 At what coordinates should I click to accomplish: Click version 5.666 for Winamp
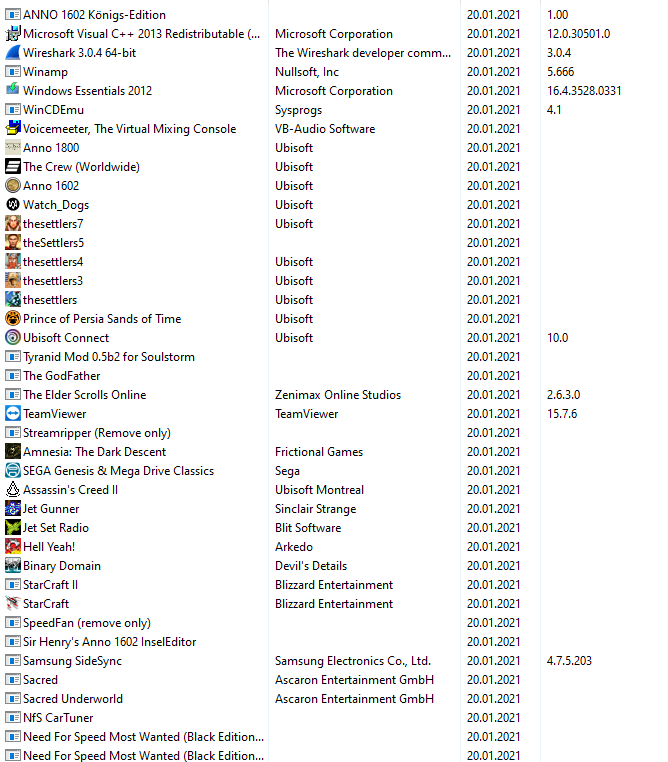[560, 71]
